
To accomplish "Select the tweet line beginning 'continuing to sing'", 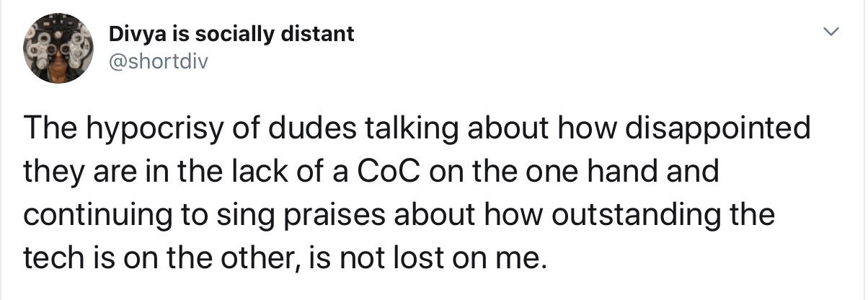I will tap(399, 215).
